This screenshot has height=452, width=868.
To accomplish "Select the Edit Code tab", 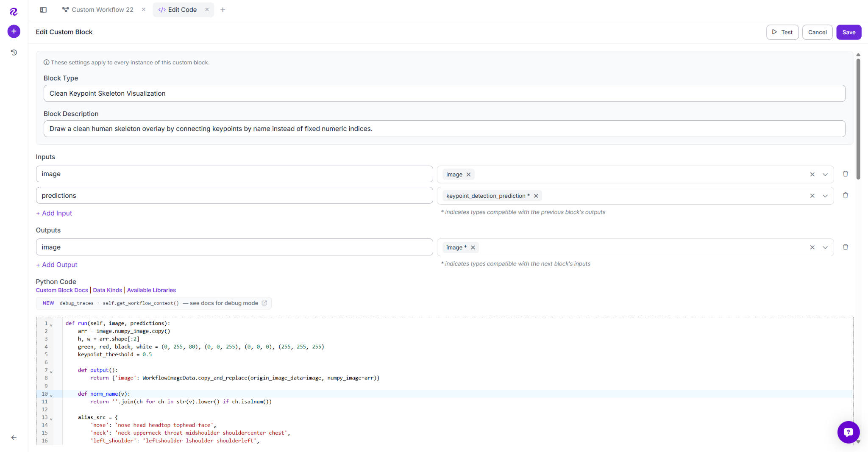I will [x=178, y=10].
